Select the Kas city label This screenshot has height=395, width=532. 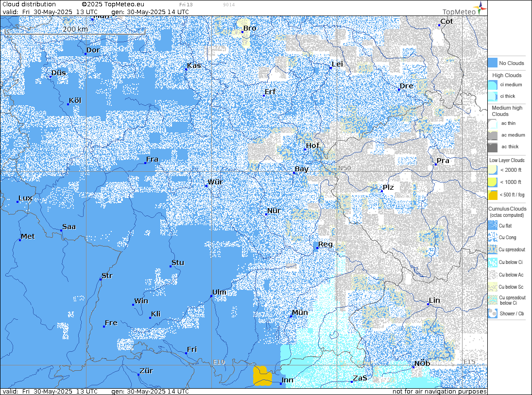pyautogui.click(x=194, y=66)
